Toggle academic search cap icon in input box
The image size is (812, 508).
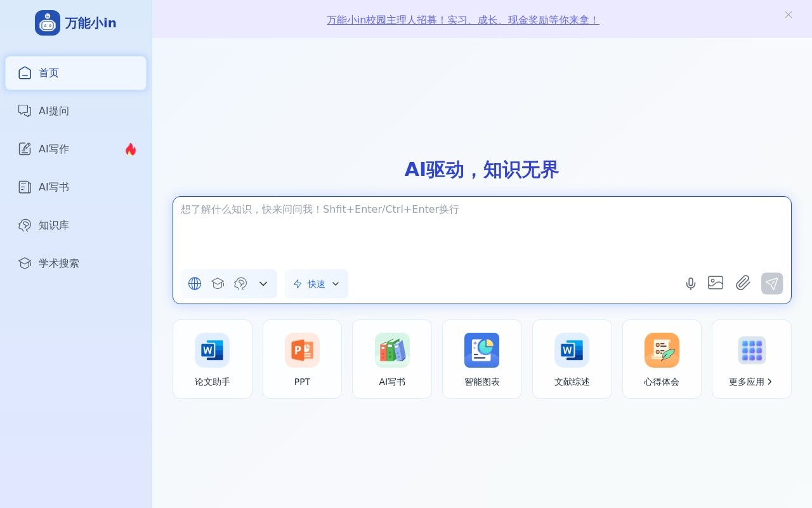point(218,284)
